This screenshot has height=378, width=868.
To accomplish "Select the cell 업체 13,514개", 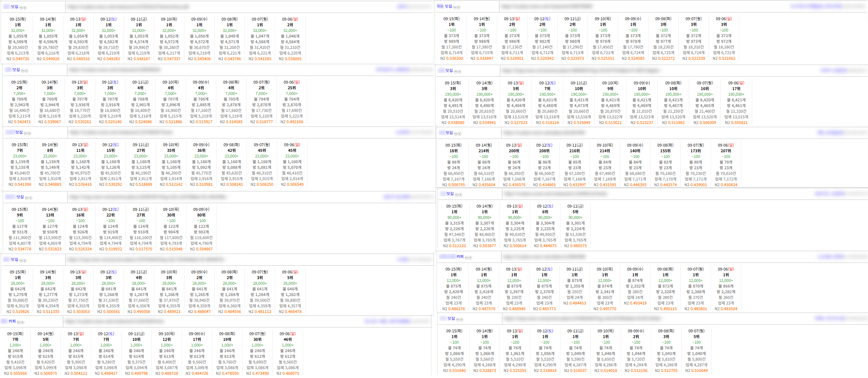I will (x=453, y=117).
